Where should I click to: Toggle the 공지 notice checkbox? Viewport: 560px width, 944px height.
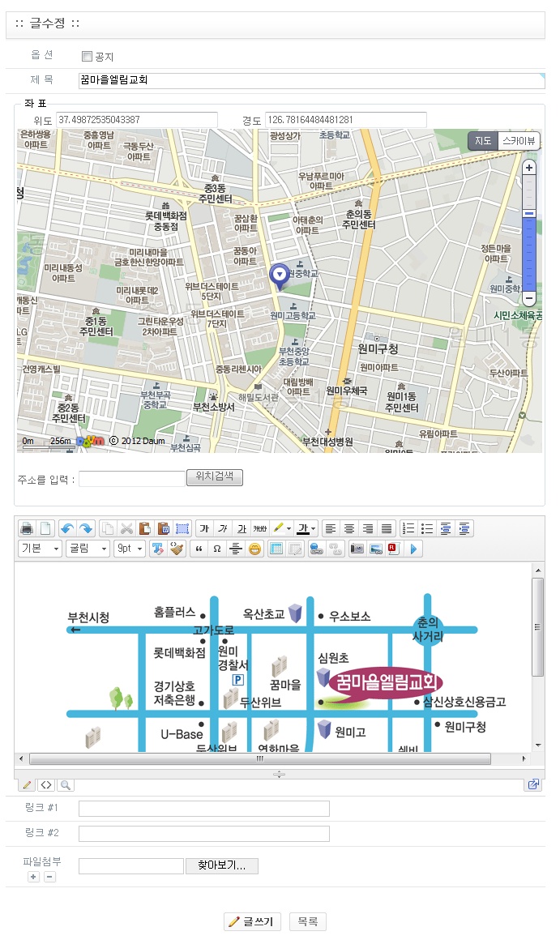87,56
